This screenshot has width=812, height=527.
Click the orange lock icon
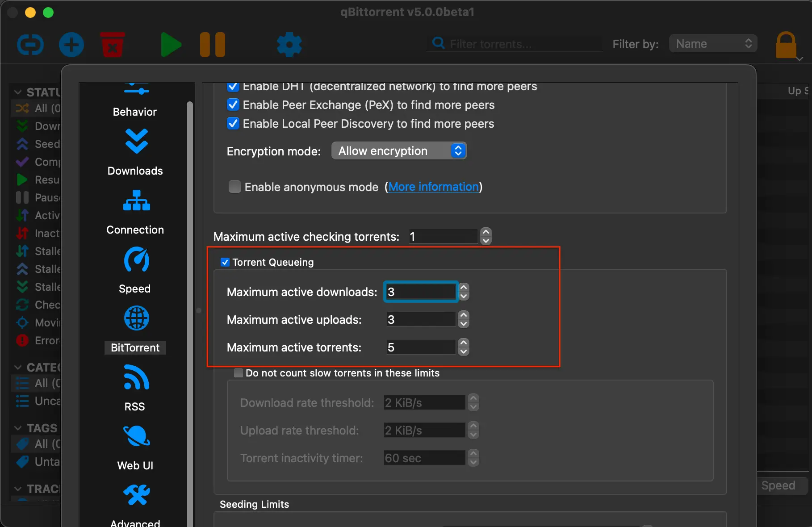786,45
